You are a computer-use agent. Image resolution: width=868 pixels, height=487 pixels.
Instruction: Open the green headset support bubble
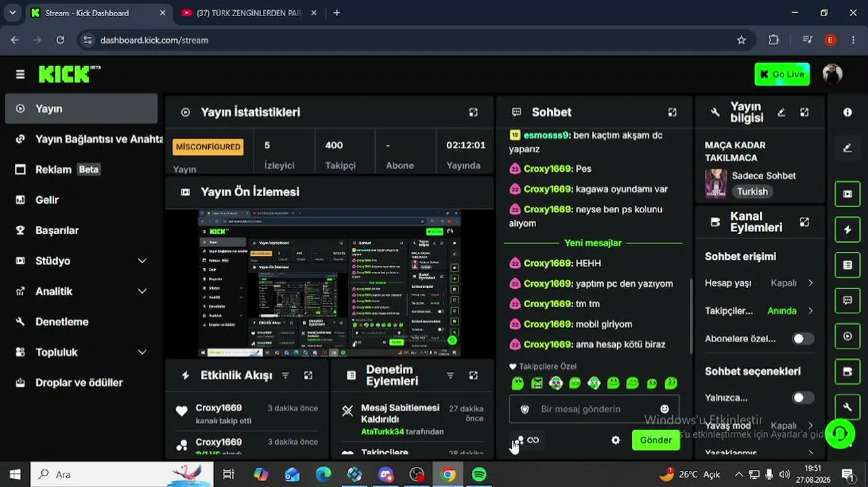[x=840, y=434]
